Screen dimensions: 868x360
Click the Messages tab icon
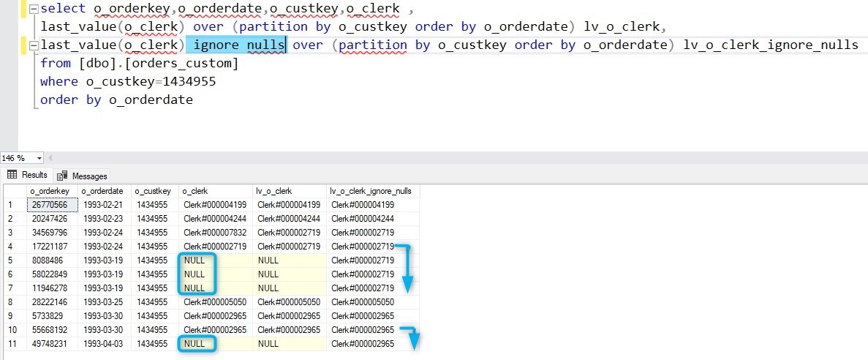[x=62, y=176]
